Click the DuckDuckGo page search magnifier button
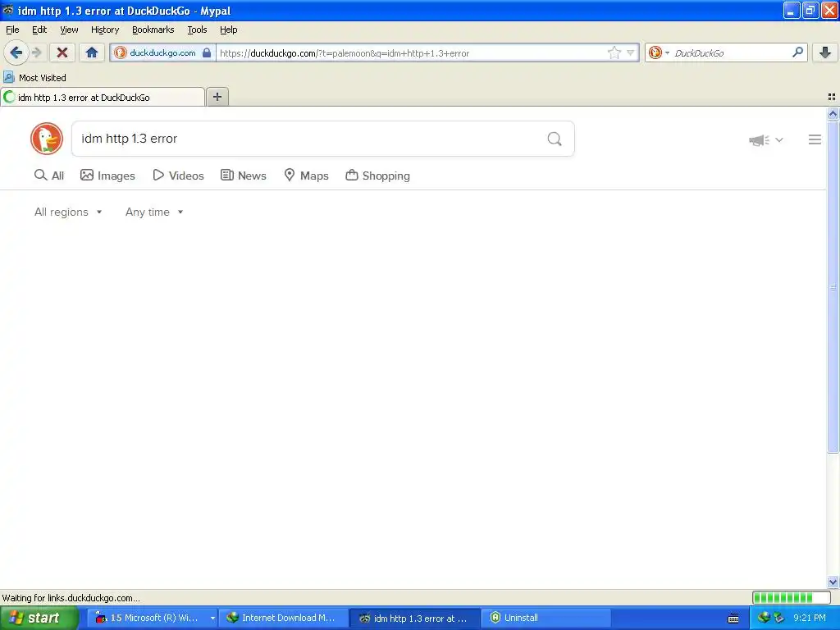This screenshot has width=840, height=630. [x=555, y=139]
